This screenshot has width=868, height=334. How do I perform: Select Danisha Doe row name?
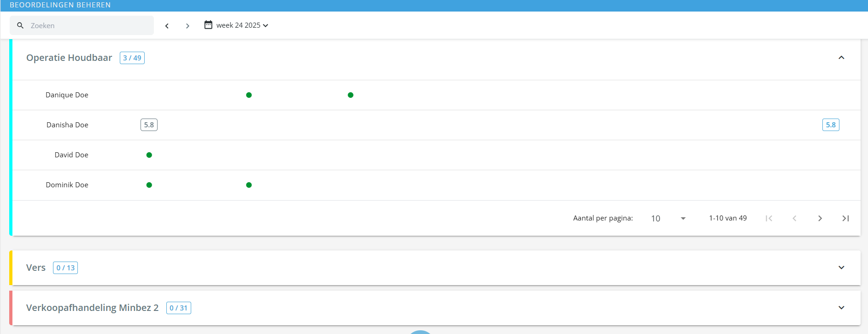tap(67, 125)
